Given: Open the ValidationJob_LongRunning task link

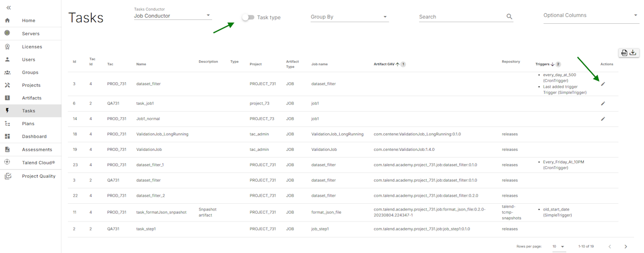Looking at the screenshot, I should [162, 134].
